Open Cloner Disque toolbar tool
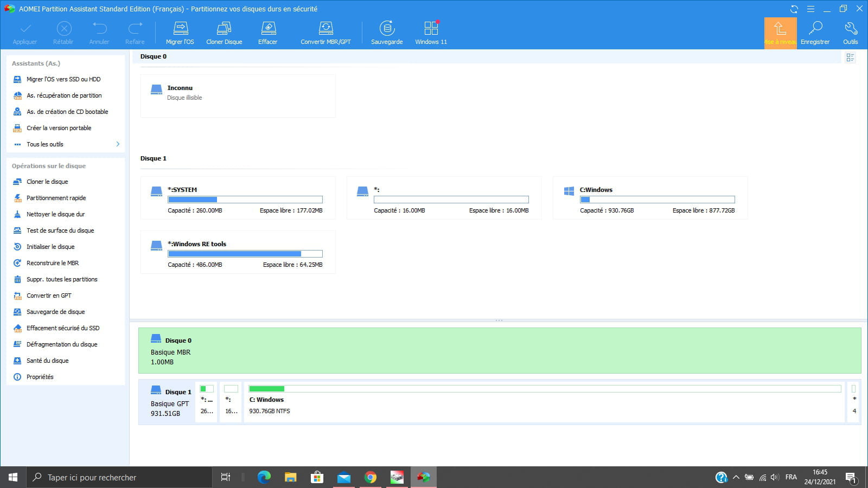868x488 pixels. point(224,33)
